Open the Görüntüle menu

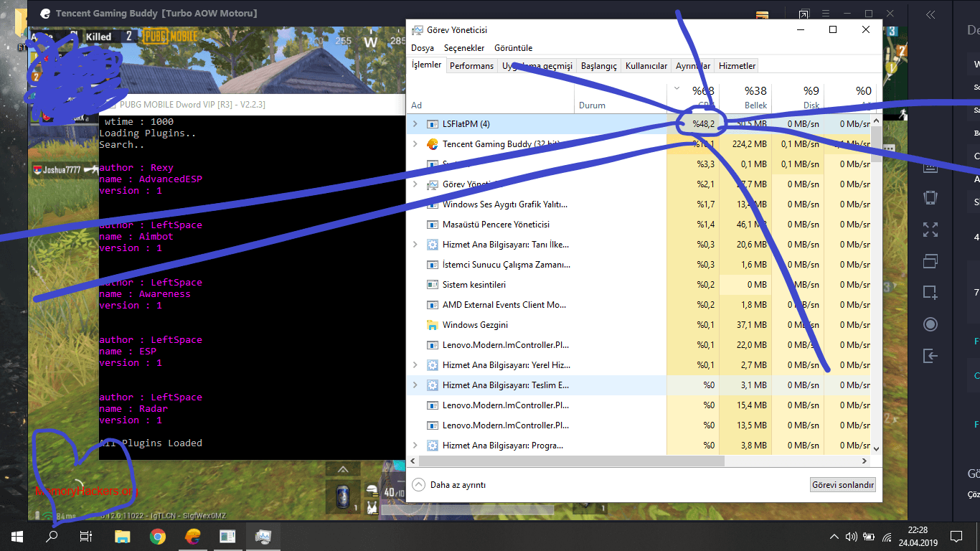coord(514,48)
